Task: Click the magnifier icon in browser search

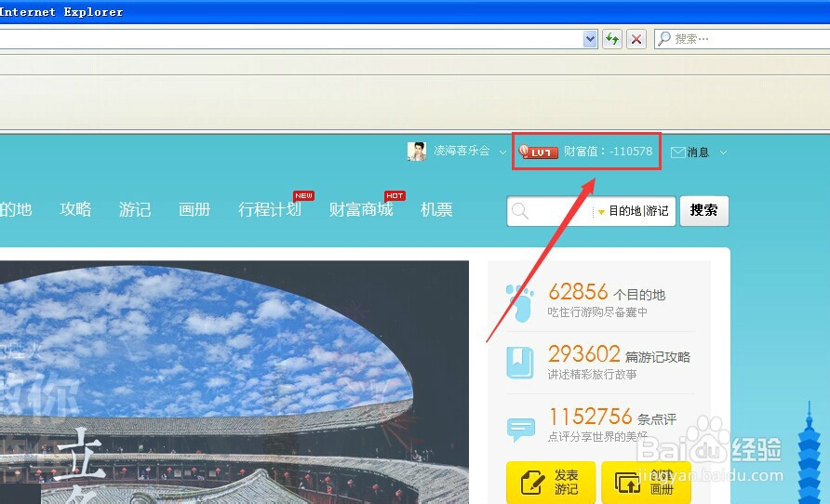Action: tap(663, 39)
